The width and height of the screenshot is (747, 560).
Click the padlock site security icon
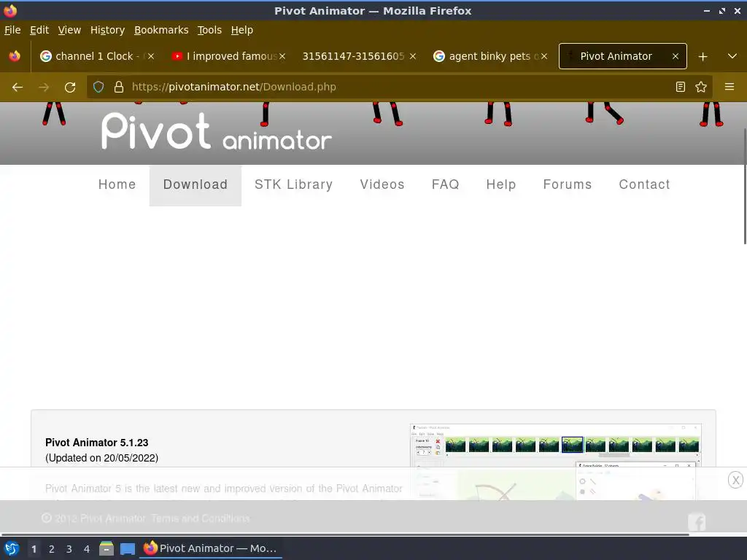pos(119,87)
